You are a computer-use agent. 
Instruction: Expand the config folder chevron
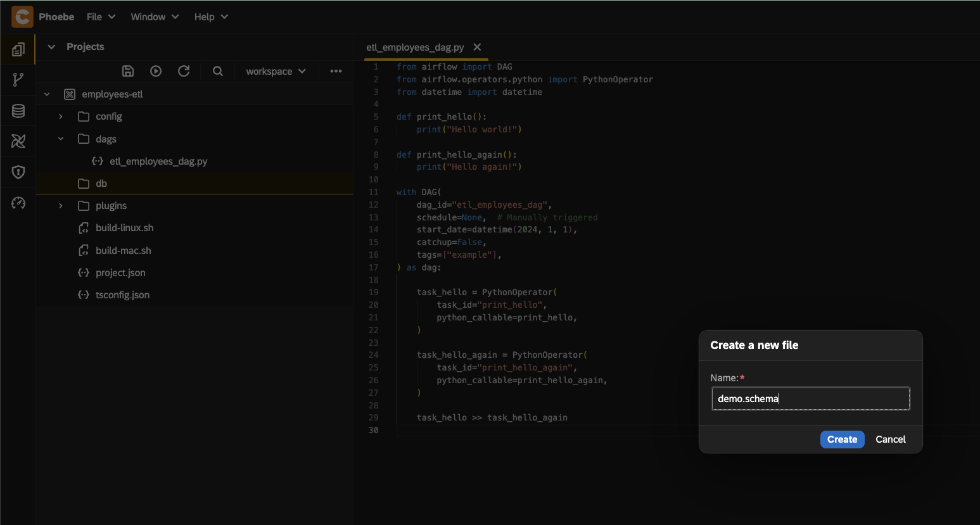click(x=61, y=117)
